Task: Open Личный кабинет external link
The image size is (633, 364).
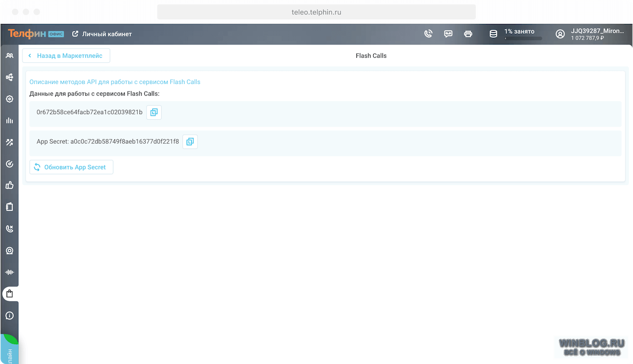Action: tap(102, 34)
